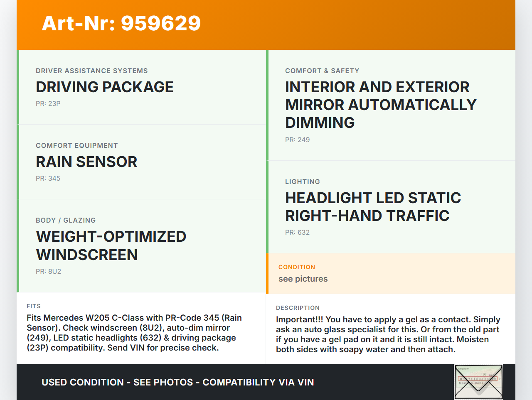
Task: Click the PR: 249 code label
Action: coord(298,140)
